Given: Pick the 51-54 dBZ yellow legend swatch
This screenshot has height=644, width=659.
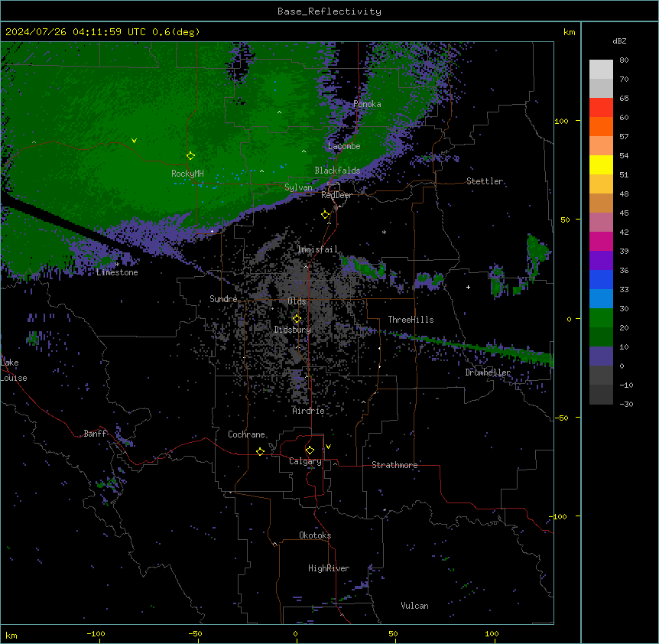Looking at the screenshot, I should point(601,164).
